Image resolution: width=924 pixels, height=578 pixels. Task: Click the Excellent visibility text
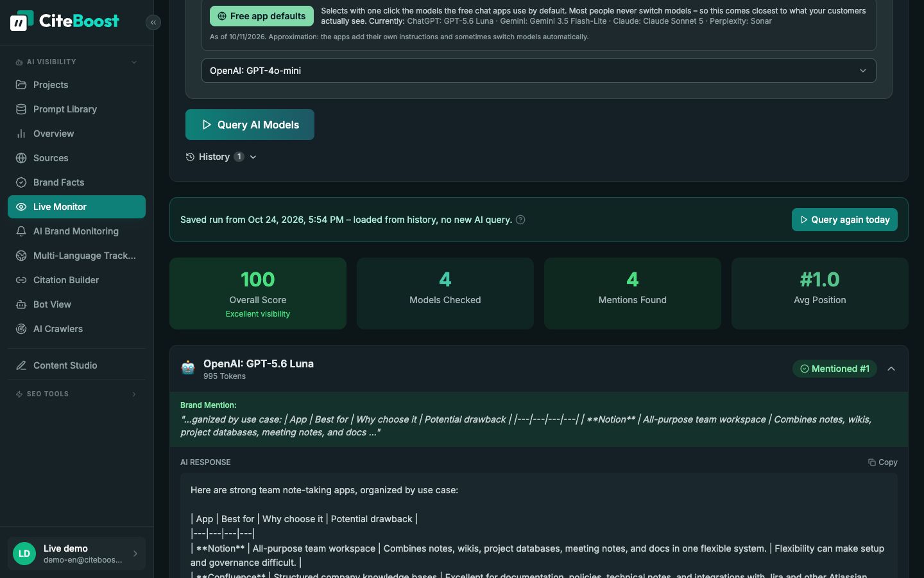(x=258, y=314)
